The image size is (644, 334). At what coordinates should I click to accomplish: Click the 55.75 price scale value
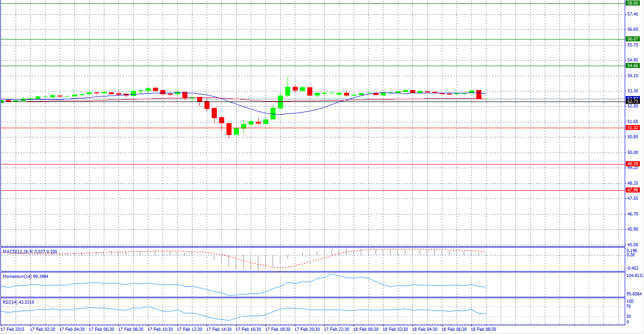(x=633, y=45)
